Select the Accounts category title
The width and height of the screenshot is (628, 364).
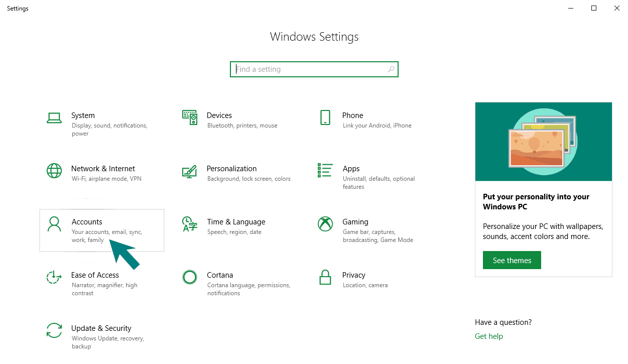click(x=87, y=222)
